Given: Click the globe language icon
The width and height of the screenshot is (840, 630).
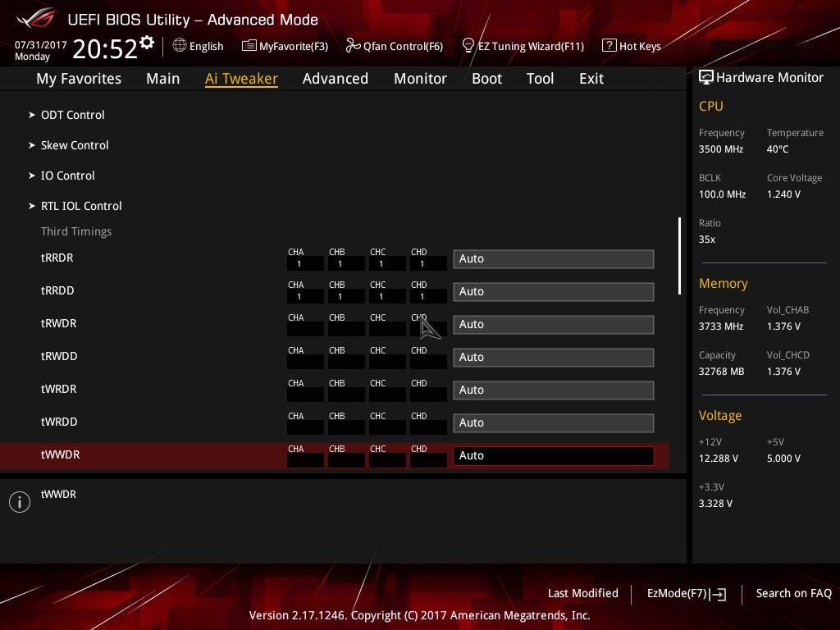Looking at the screenshot, I should coord(180,46).
